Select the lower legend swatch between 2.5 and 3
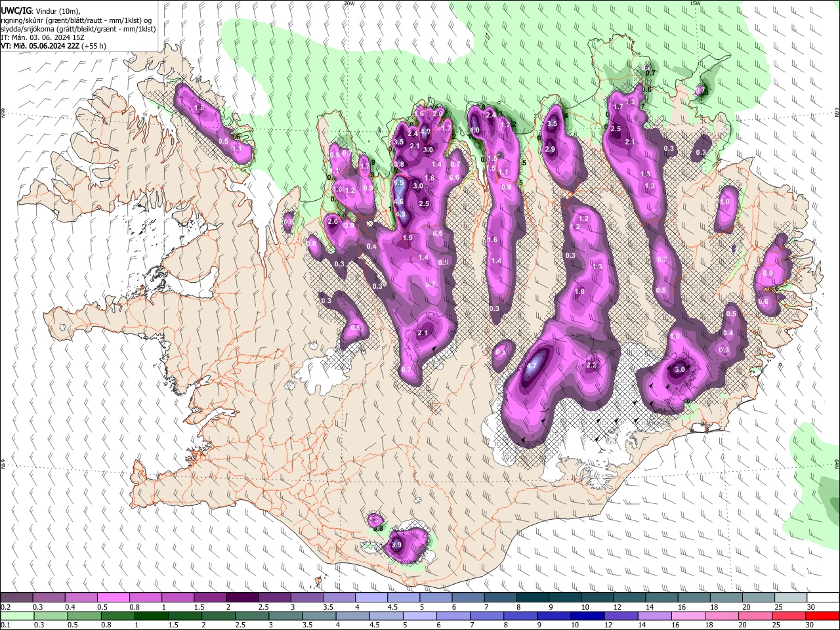Viewport: 840px width, 630px height. tap(251, 616)
